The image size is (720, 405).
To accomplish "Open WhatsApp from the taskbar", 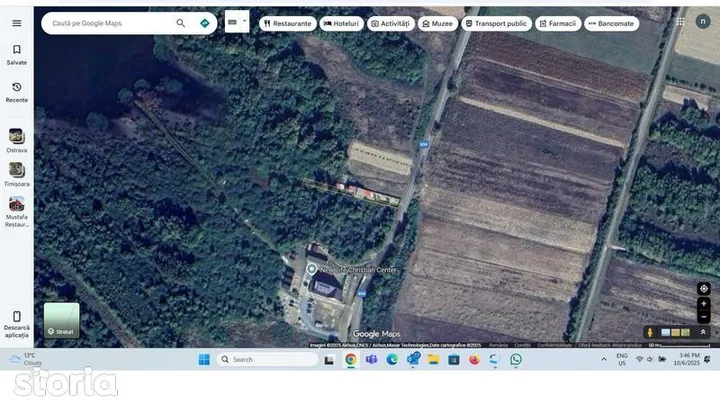I will click(x=516, y=360).
